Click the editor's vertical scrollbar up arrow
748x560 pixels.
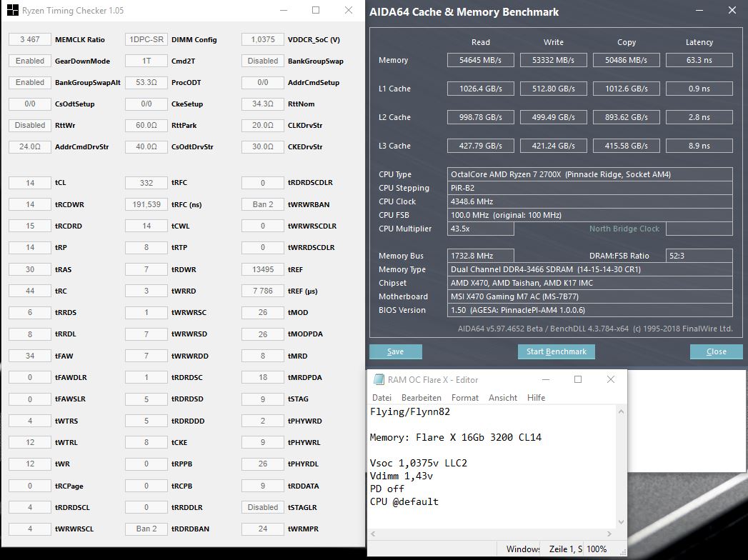(x=621, y=411)
